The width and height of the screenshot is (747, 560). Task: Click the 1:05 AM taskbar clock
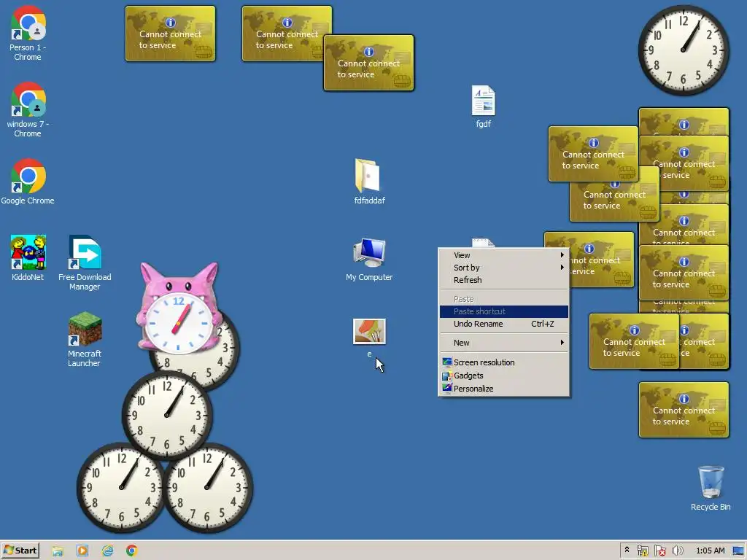point(710,551)
